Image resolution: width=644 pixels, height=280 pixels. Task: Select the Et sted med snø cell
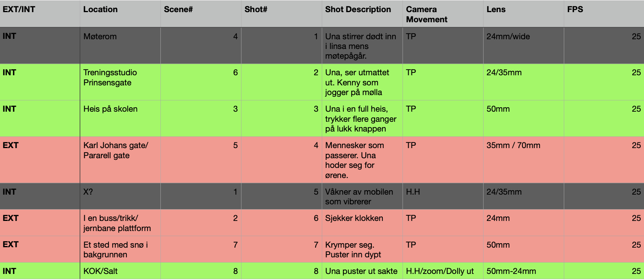pyautogui.click(x=120, y=249)
